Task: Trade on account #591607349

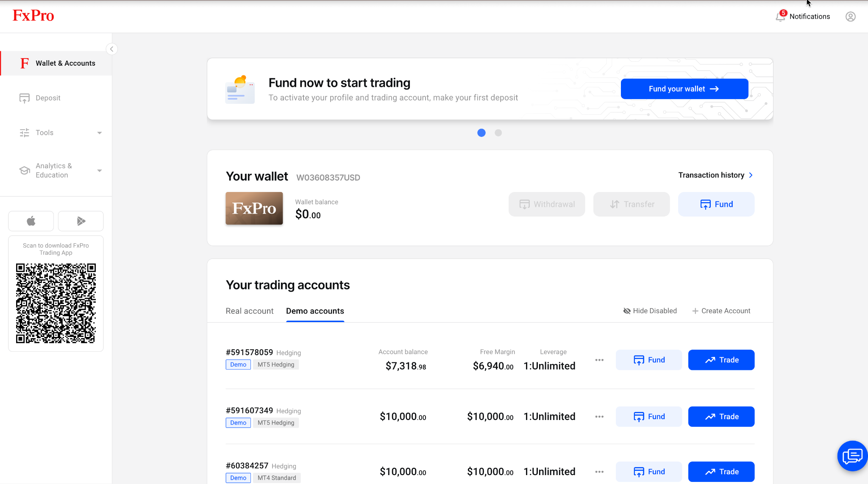Action: pyautogui.click(x=721, y=417)
